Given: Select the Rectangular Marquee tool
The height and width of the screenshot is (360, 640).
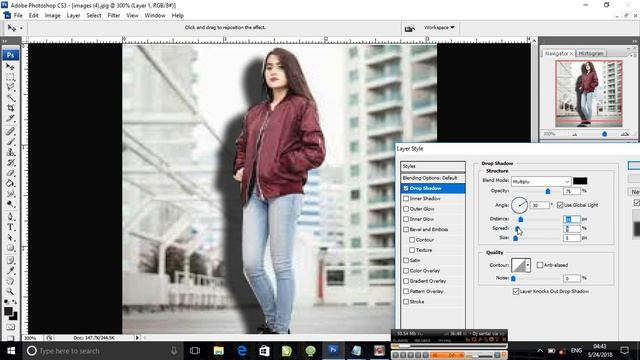Looking at the screenshot, I should (10, 77).
